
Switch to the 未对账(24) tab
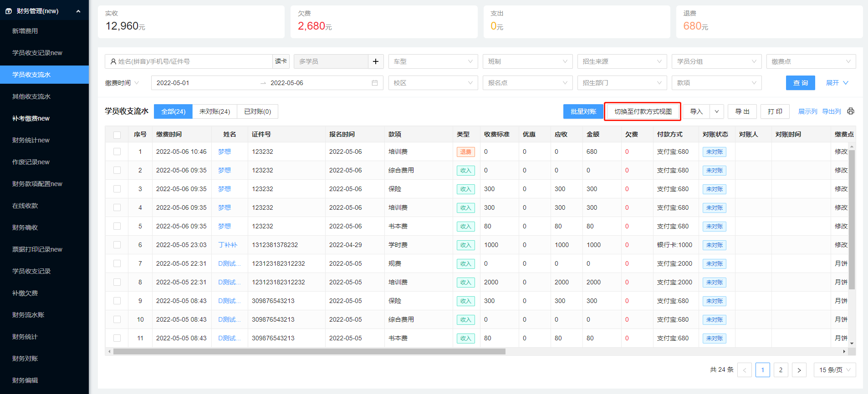pos(214,111)
